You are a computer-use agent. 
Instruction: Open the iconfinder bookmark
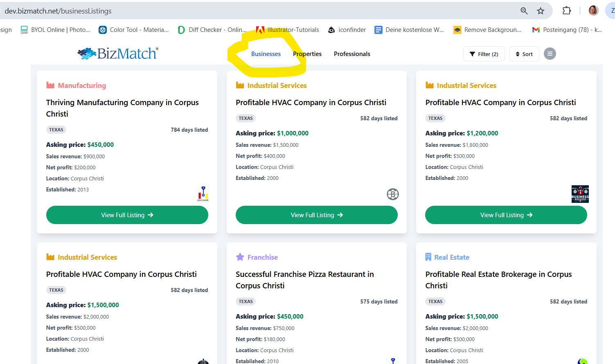(x=347, y=30)
